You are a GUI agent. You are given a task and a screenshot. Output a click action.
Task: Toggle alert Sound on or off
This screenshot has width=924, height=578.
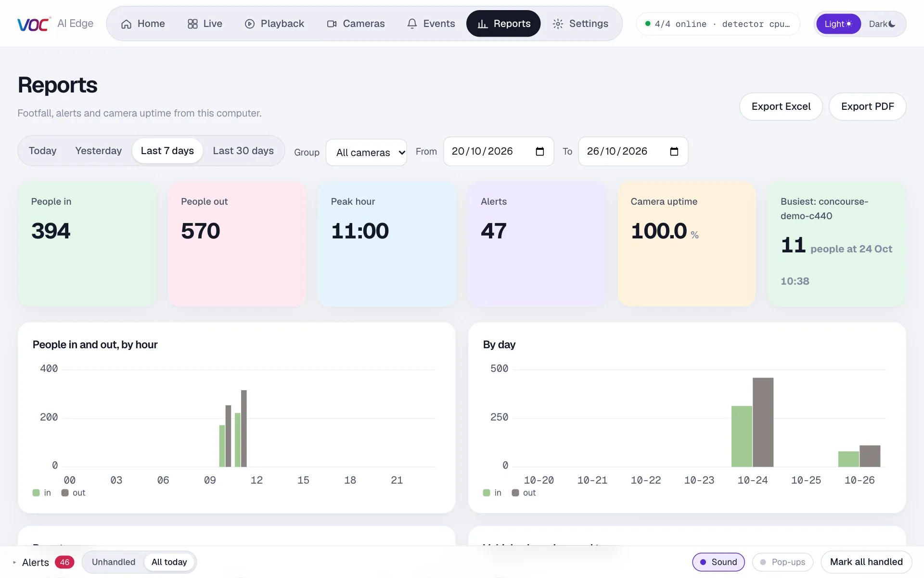[719, 562]
